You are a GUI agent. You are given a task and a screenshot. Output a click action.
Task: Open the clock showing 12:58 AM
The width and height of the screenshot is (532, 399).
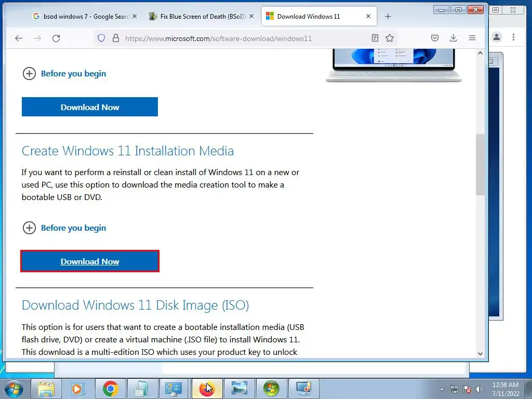506,389
